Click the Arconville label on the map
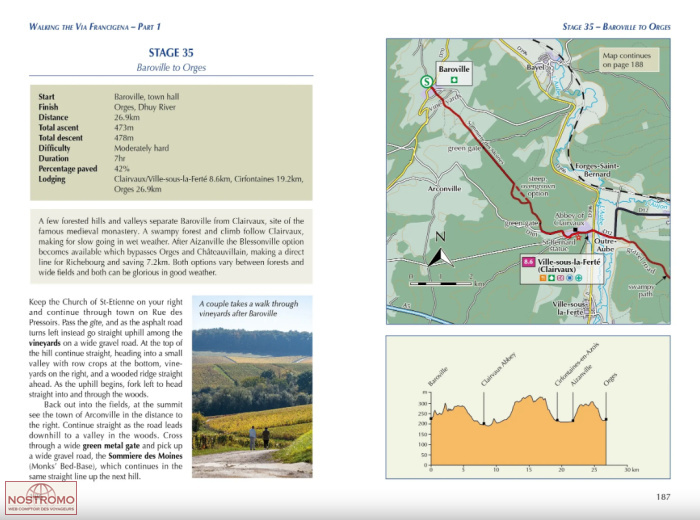This screenshot has width=700, height=520. click(x=444, y=189)
